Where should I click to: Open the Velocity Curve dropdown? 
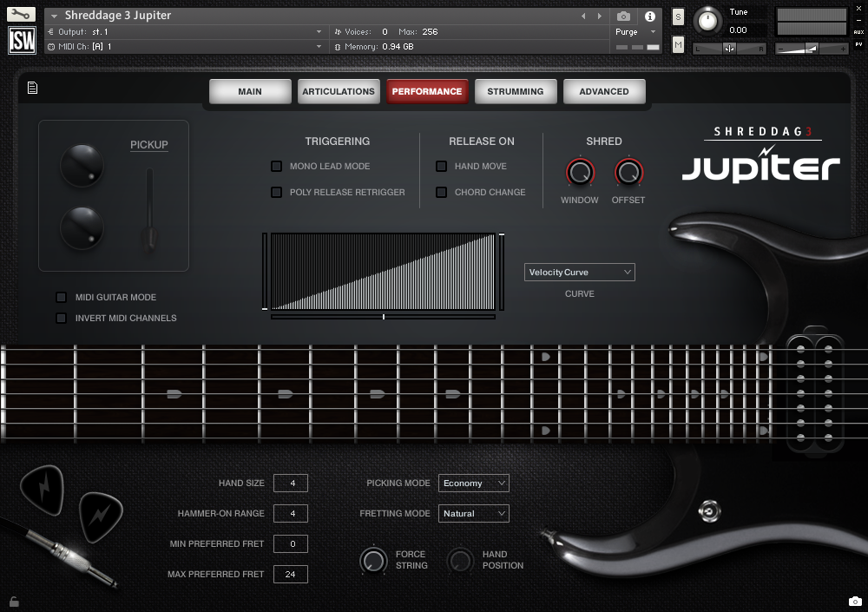tap(579, 272)
